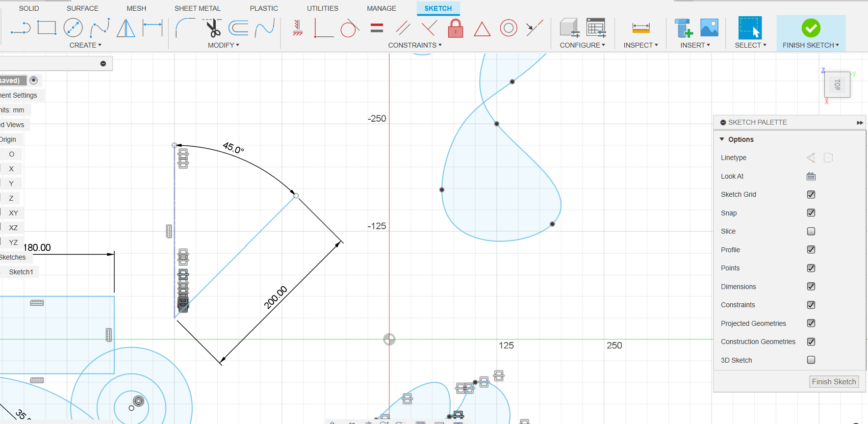Click the TOP face of view cube

(837, 85)
